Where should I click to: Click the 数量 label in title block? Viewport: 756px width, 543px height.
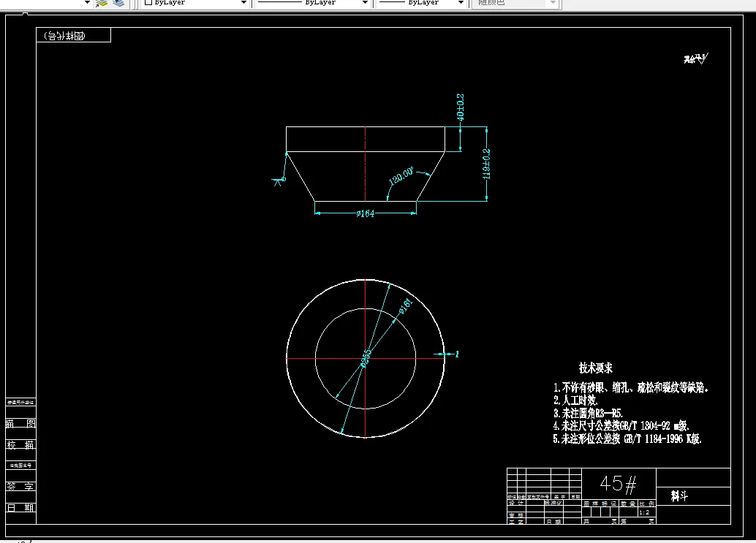(628, 504)
